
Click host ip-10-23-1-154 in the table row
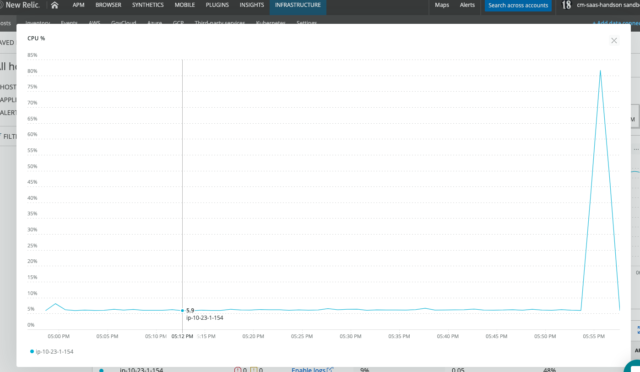(x=141, y=370)
